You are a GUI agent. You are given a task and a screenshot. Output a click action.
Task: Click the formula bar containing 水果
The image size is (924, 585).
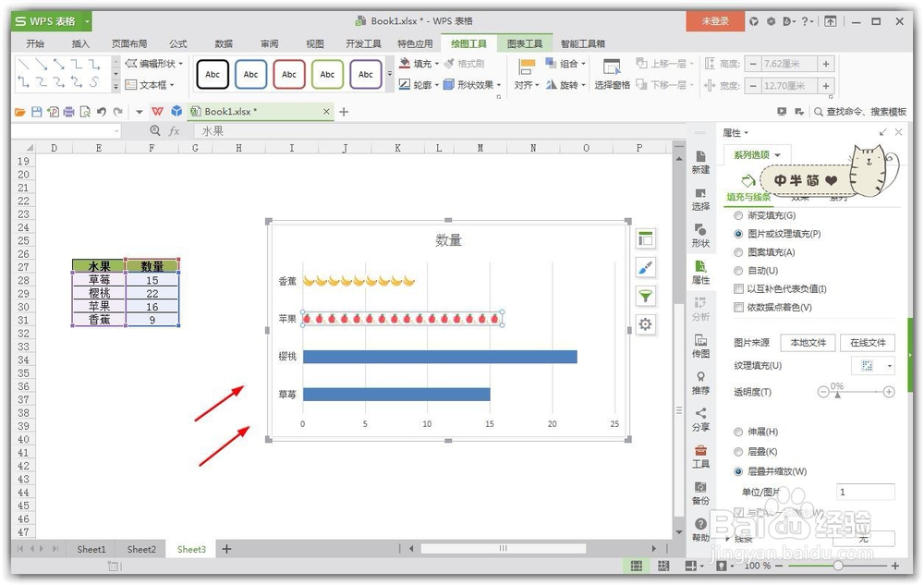click(x=439, y=131)
